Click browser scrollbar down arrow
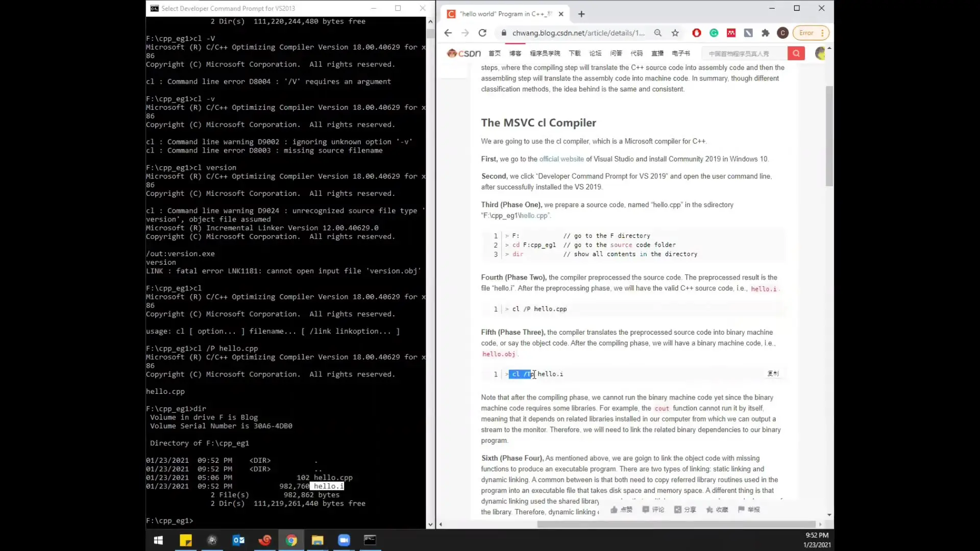 pyautogui.click(x=829, y=515)
